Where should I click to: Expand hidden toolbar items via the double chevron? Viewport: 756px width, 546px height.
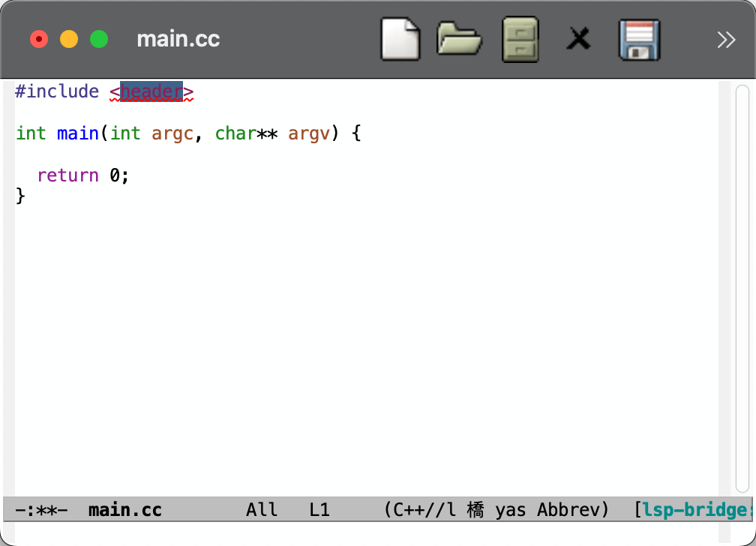pyautogui.click(x=726, y=39)
